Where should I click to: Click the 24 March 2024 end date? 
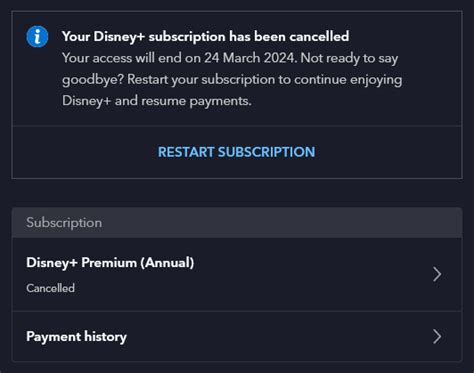(x=250, y=58)
